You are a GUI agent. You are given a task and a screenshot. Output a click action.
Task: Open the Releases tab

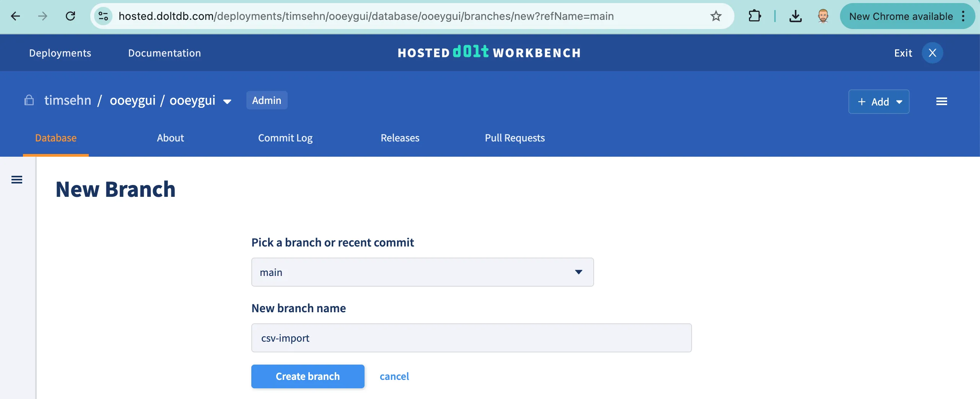click(399, 138)
